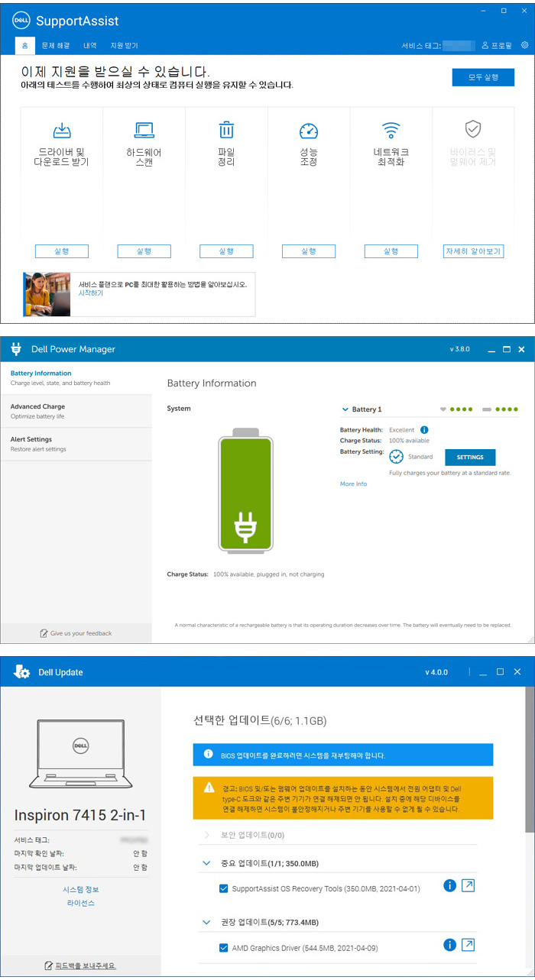Image resolution: width=535 pixels, height=980 pixels.
Task: Click the 시작하기 link in service plan banner
Action: 91,293
